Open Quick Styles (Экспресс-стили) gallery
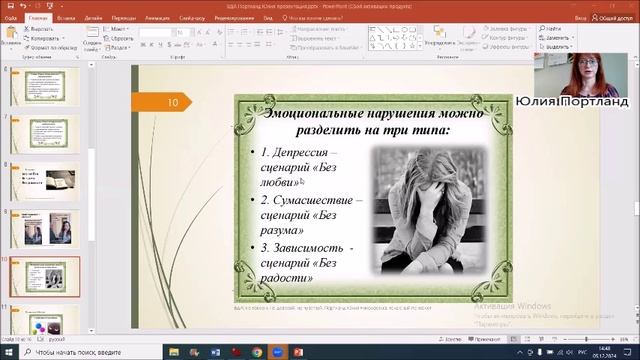Viewport: 640px width, 360px height. [x=468, y=38]
